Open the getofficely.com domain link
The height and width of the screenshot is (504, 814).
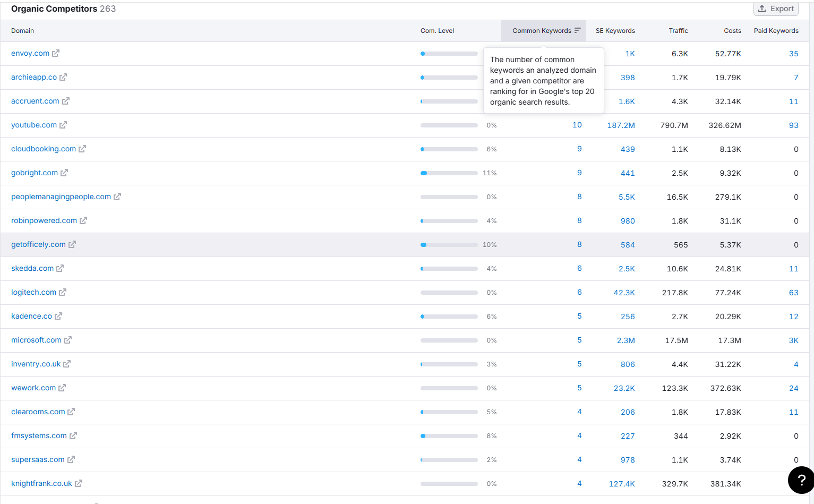click(38, 244)
